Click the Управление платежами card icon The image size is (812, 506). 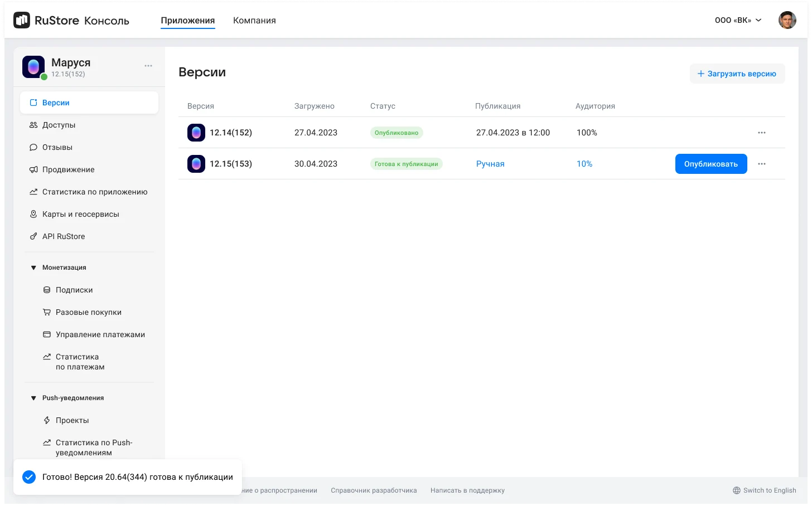[47, 334]
